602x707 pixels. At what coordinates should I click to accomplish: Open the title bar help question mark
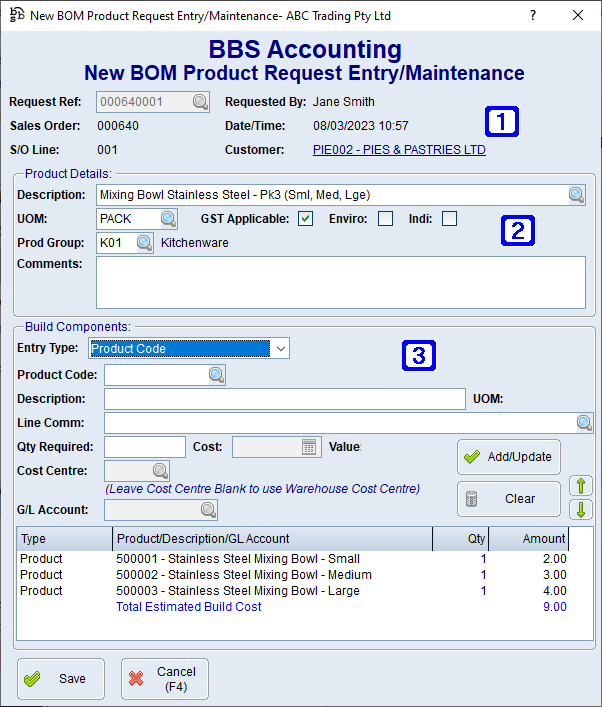tap(532, 15)
